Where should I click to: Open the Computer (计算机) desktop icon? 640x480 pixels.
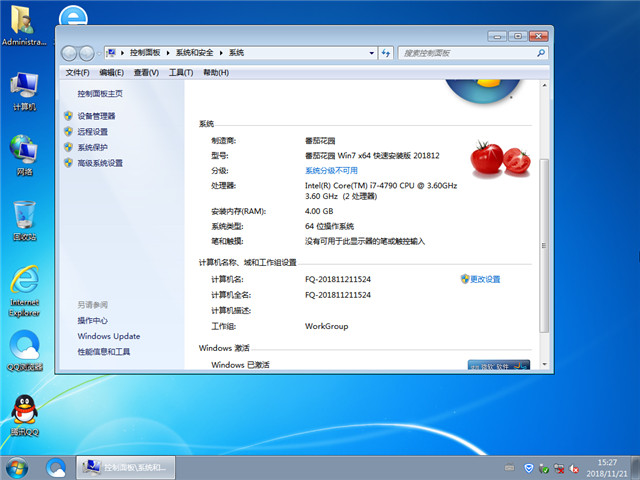[x=24, y=91]
